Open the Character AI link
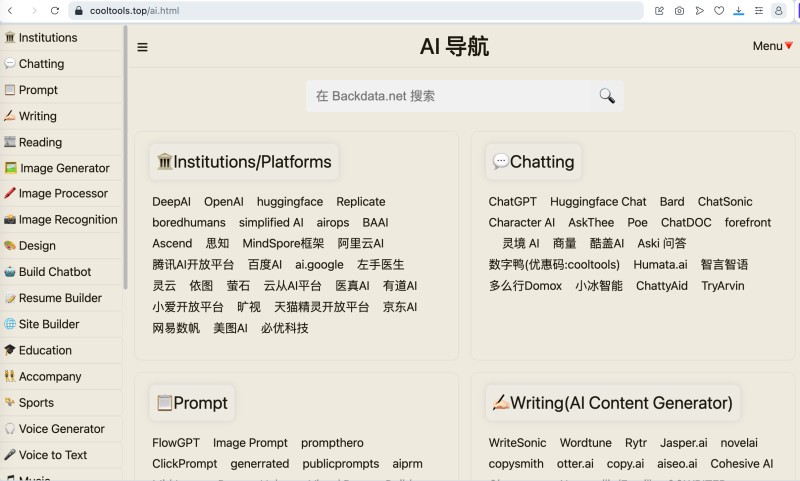The width and height of the screenshot is (800, 481). pos(521,222)
